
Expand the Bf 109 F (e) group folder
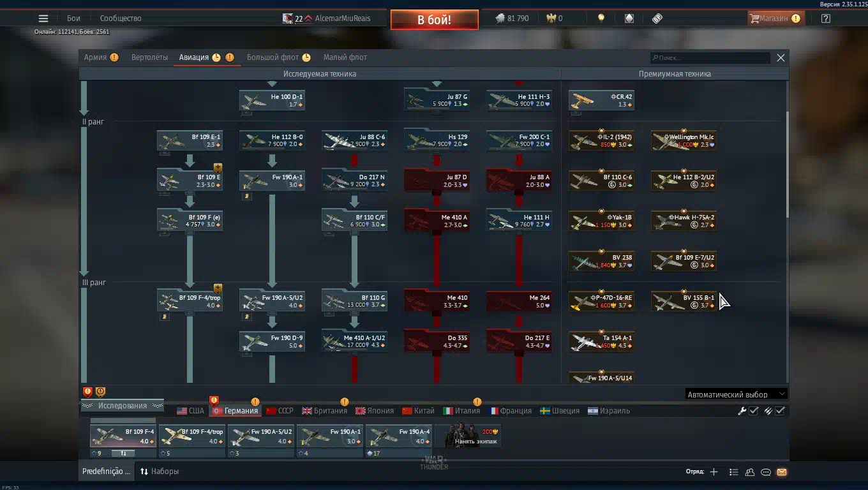190,221
